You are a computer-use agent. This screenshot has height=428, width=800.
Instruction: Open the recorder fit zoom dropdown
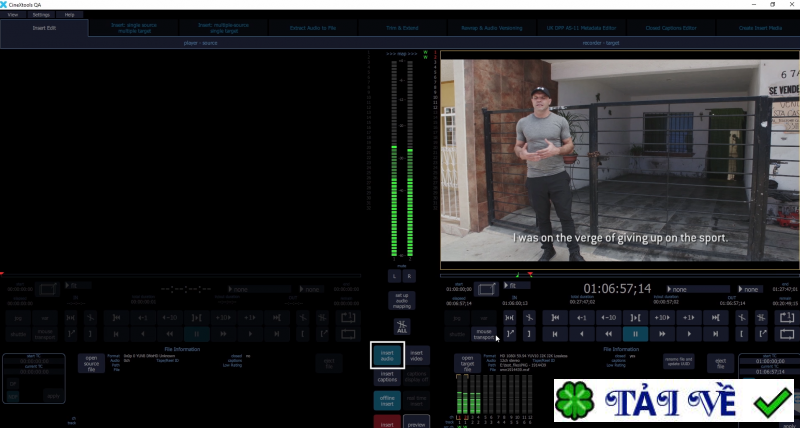click(x=517, y=286)
